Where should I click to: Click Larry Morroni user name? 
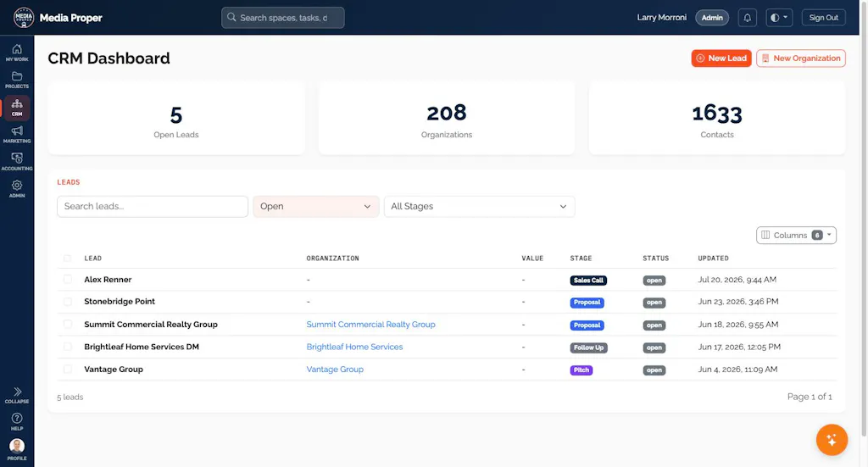[x=661, y=18]
